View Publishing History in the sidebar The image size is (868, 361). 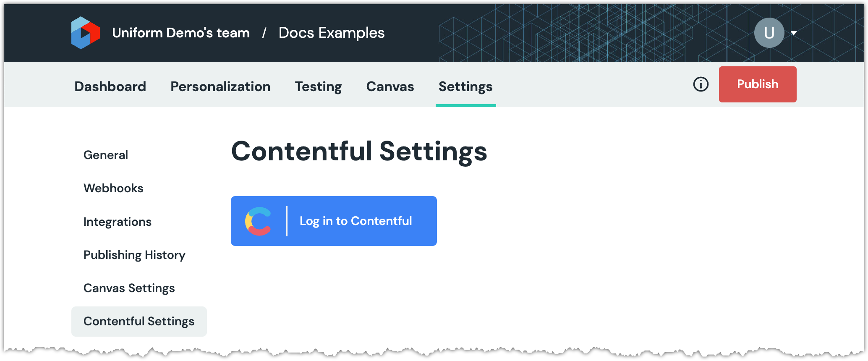(134, 255)
